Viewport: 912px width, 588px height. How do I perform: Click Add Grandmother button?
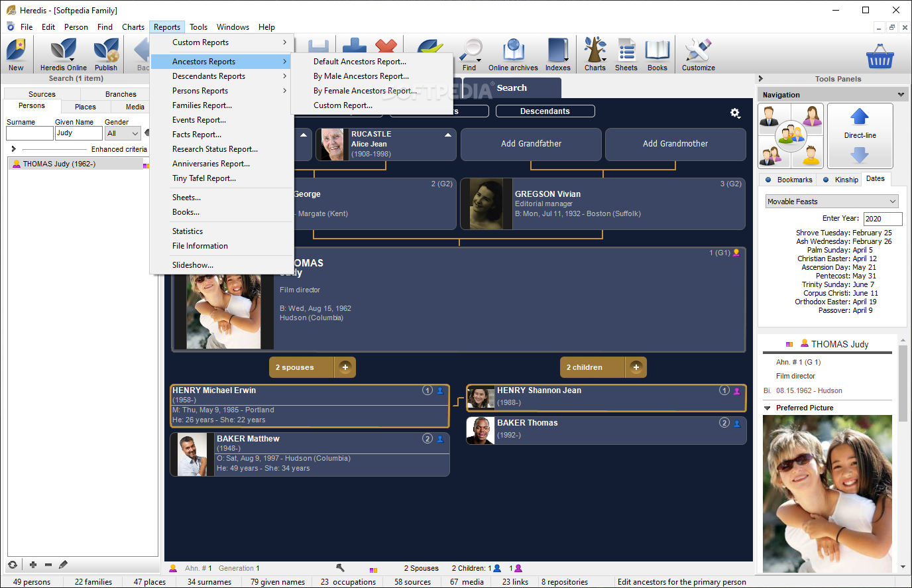[x=675, y=144]
